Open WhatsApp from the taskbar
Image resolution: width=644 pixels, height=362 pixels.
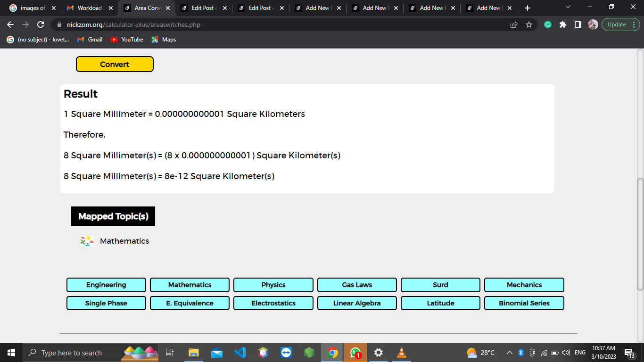355,353
